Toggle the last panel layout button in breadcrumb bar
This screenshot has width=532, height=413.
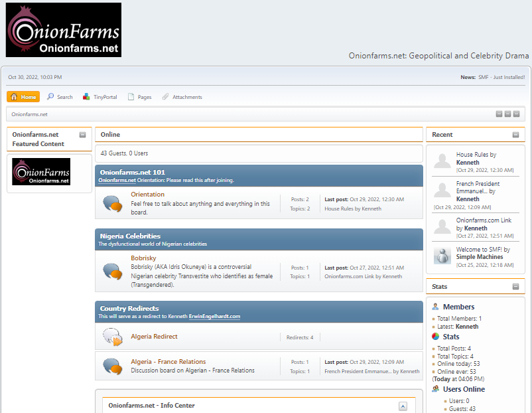(x=516, y=114)
